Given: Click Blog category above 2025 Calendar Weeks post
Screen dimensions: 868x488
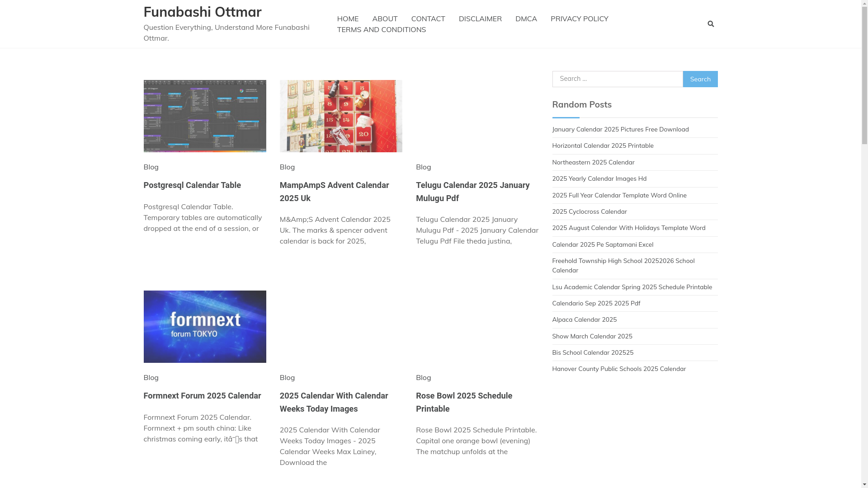Looking at the screenshot, I should pos(287,377).
